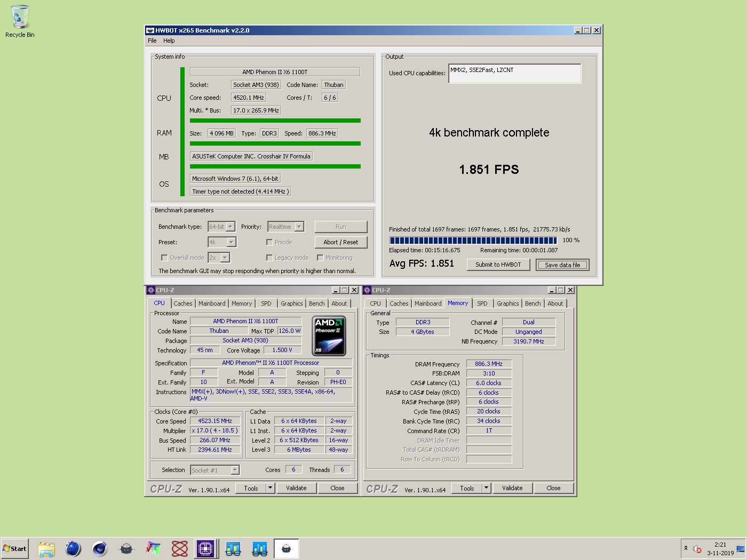Click Tools button in left CPU-Z window
The height and width of the screenshot is (560, 747).
point(251,488)
